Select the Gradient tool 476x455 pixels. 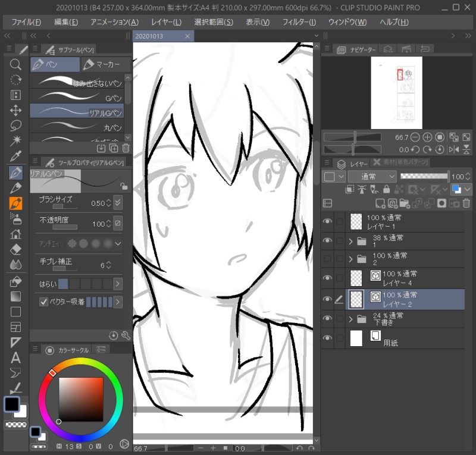[15, 297]
